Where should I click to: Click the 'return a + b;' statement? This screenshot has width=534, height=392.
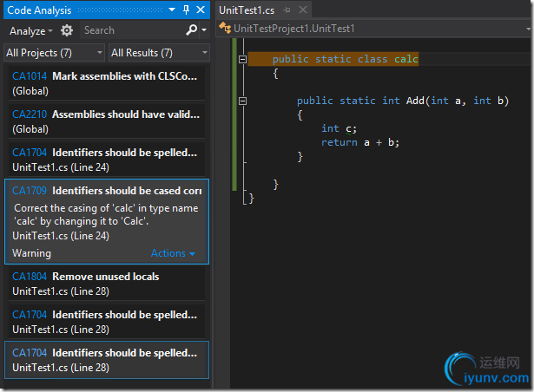(360, 142)
